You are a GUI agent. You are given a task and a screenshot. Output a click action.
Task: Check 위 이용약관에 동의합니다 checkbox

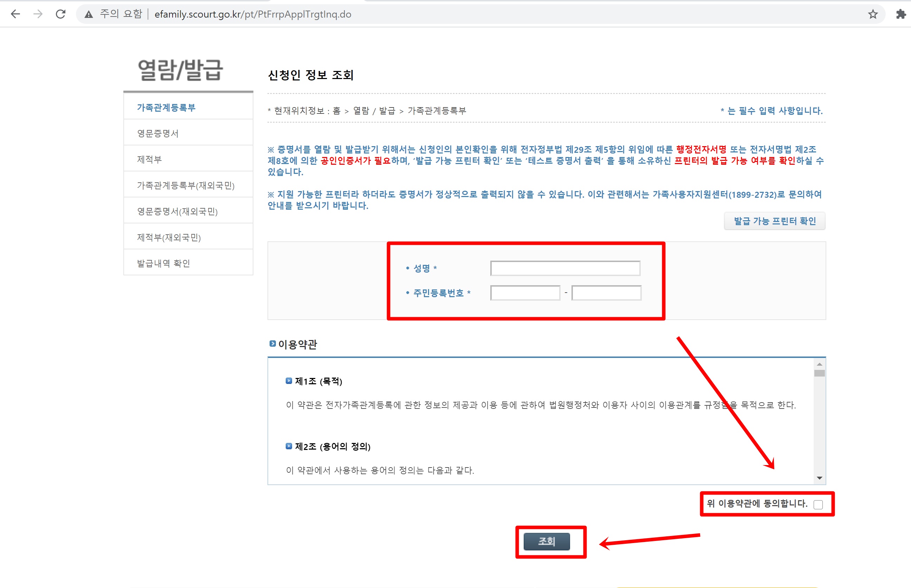[x=818, y=505]
